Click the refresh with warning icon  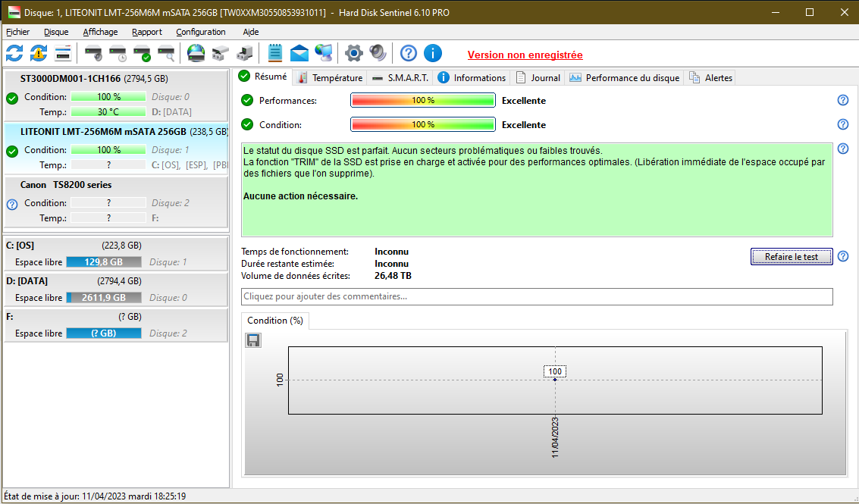pos(39,53)
